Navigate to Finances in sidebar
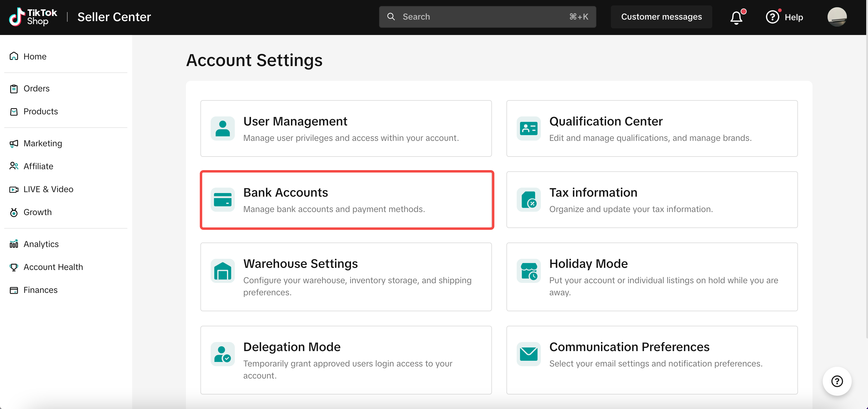This screenshot has height=409, width=868. click(x=40, y=290)
